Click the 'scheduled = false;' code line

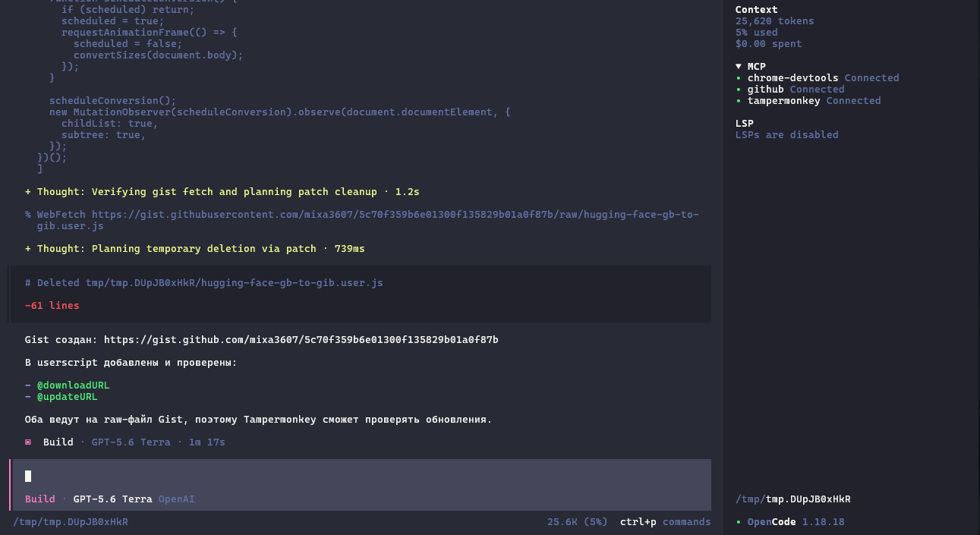[x=128, y=44]
